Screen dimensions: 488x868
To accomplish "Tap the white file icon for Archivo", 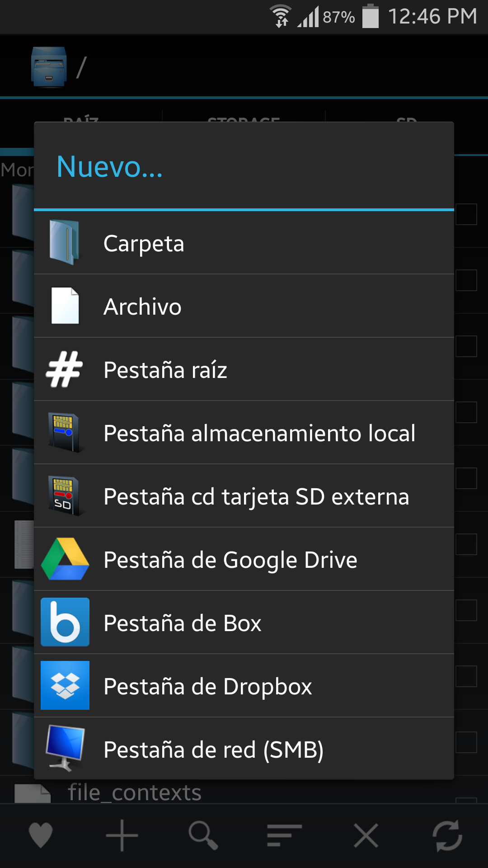I will [65, 306].
